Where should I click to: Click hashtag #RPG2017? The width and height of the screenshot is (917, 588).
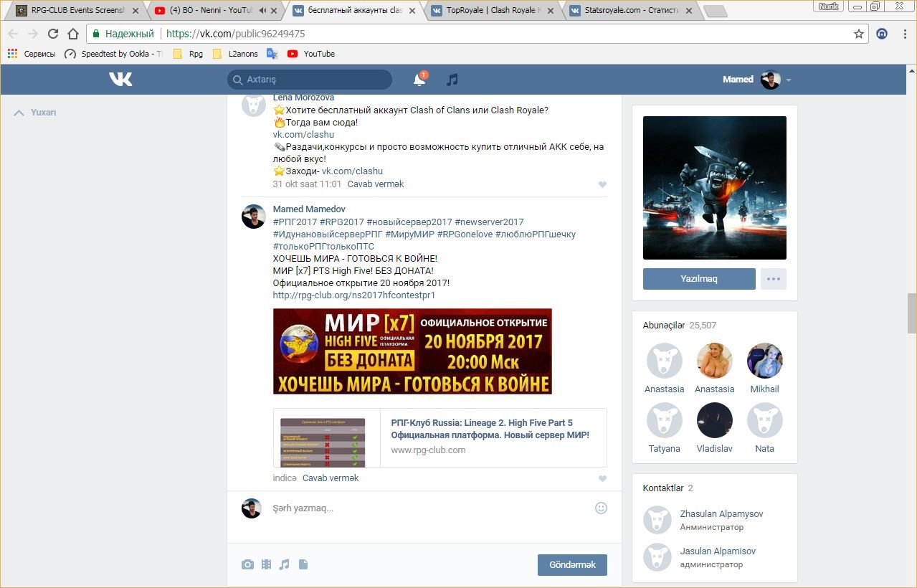pos(341,222)
